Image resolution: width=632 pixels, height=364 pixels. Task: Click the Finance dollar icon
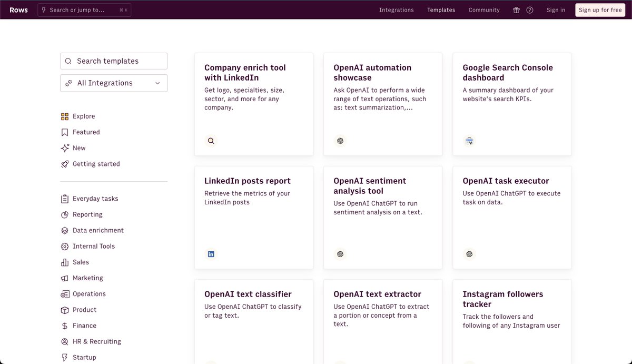65,326
